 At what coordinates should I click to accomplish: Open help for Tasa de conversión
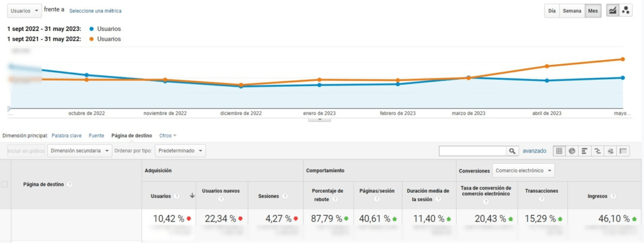[486, 202]
